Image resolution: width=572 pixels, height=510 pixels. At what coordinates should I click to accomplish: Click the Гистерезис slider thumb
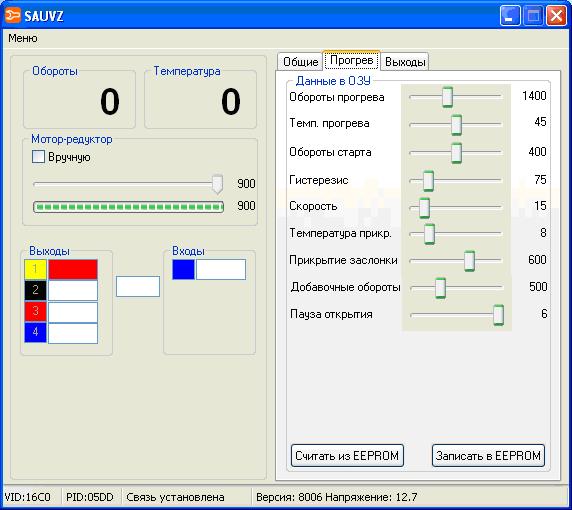click(428, 181)
